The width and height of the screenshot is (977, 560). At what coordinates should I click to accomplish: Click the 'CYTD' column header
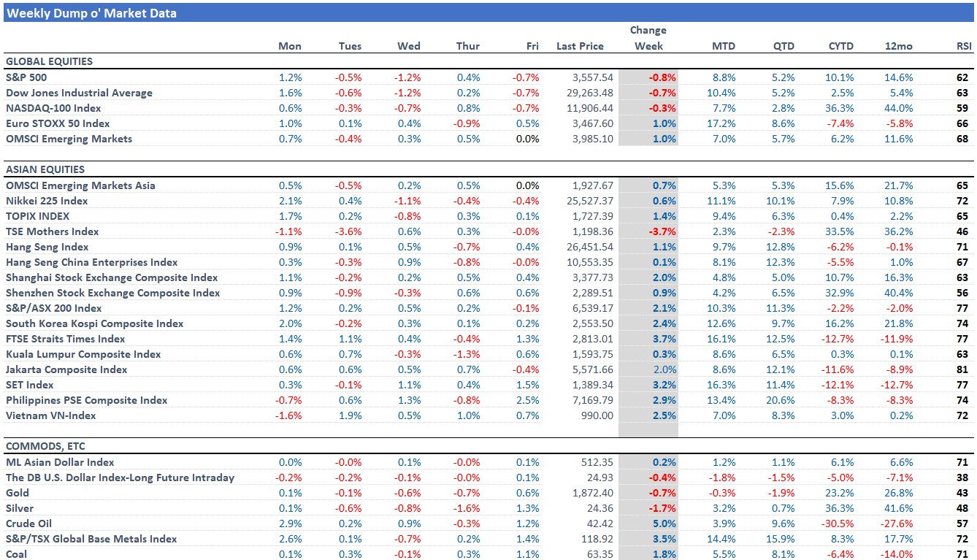point(840,46)
